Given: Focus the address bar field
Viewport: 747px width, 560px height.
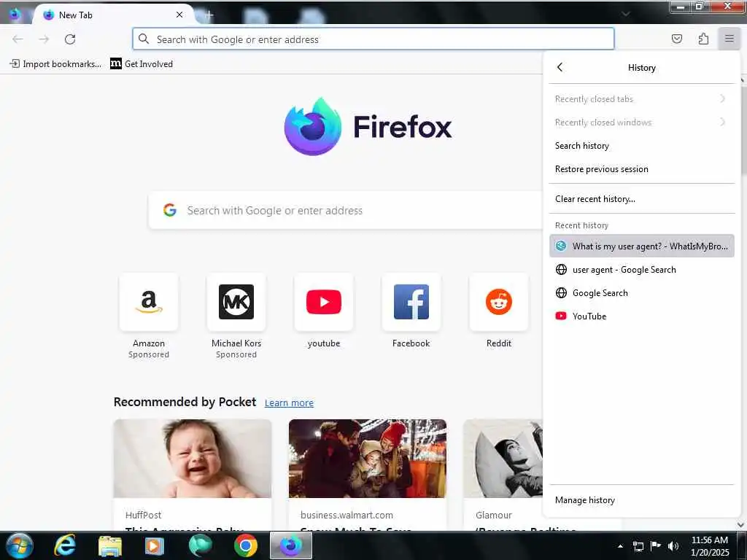Looking at the screenshot, I should point(373,39).
